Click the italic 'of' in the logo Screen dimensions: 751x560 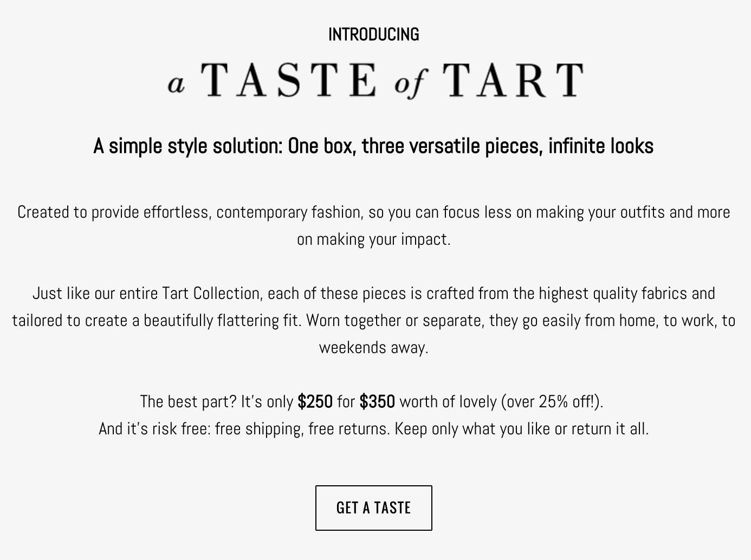click(410, 83)
